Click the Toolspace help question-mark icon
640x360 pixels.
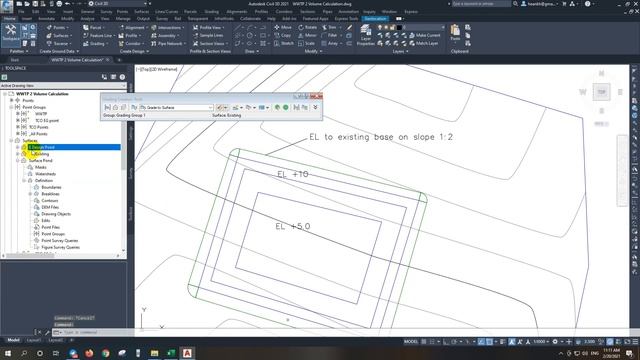click(x=122, y=77)
